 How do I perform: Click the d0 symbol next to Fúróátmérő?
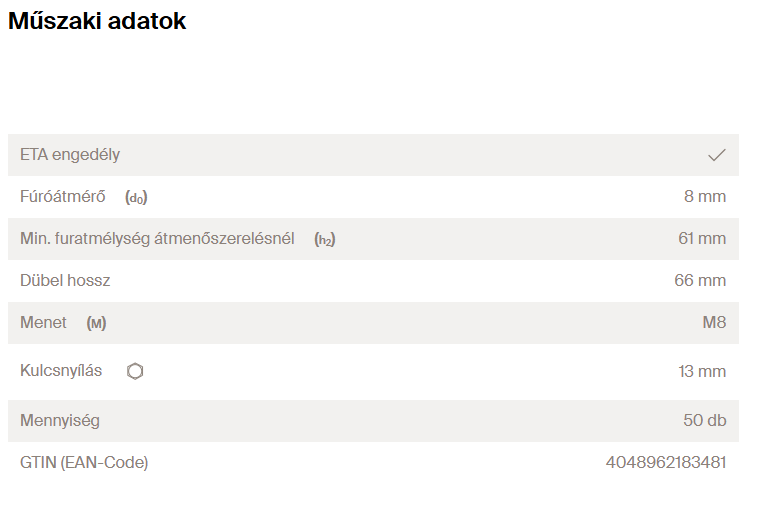coord(136,198)
